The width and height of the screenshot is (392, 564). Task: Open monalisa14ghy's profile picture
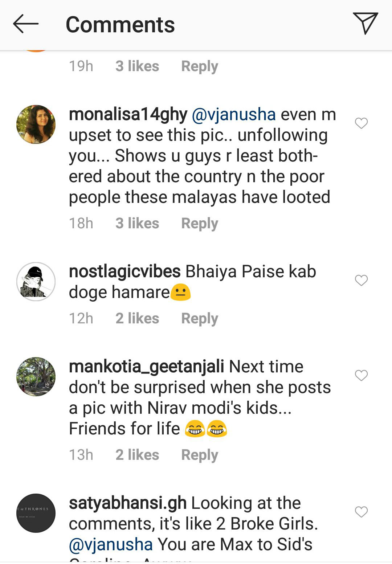tap(36, 124)
